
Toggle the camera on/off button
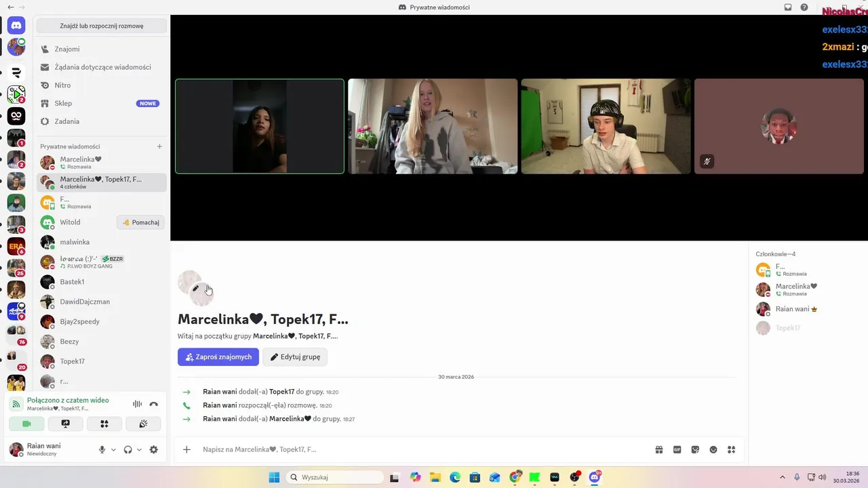point(26,424)
